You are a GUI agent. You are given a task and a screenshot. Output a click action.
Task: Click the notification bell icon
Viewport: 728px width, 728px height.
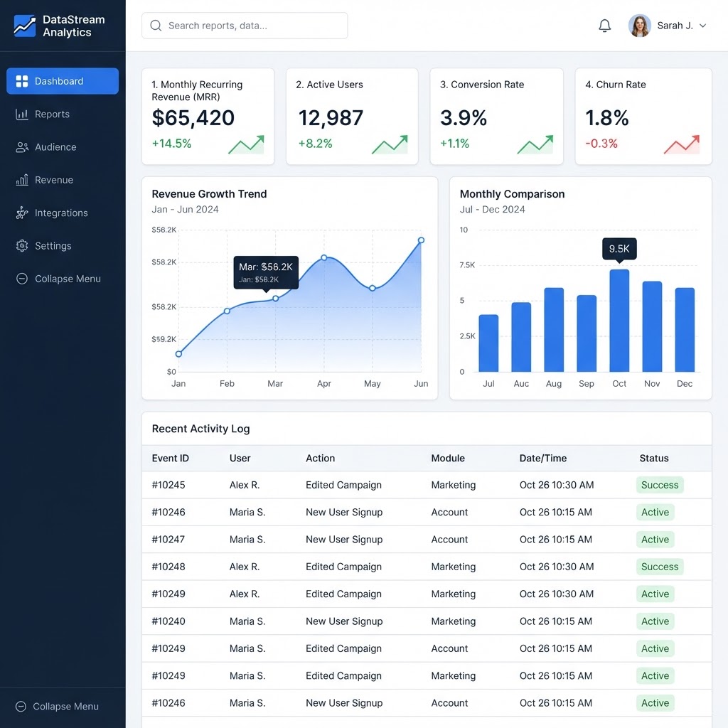click(604, 26)
